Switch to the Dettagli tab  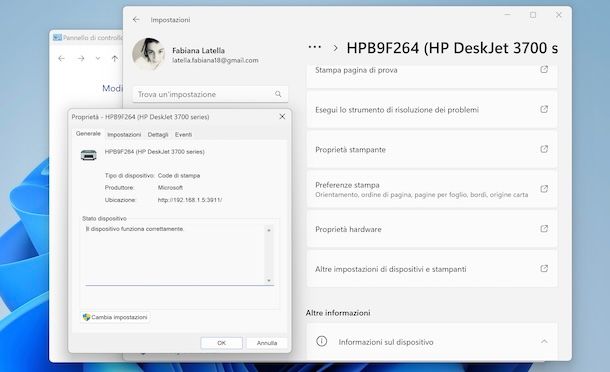158,135
